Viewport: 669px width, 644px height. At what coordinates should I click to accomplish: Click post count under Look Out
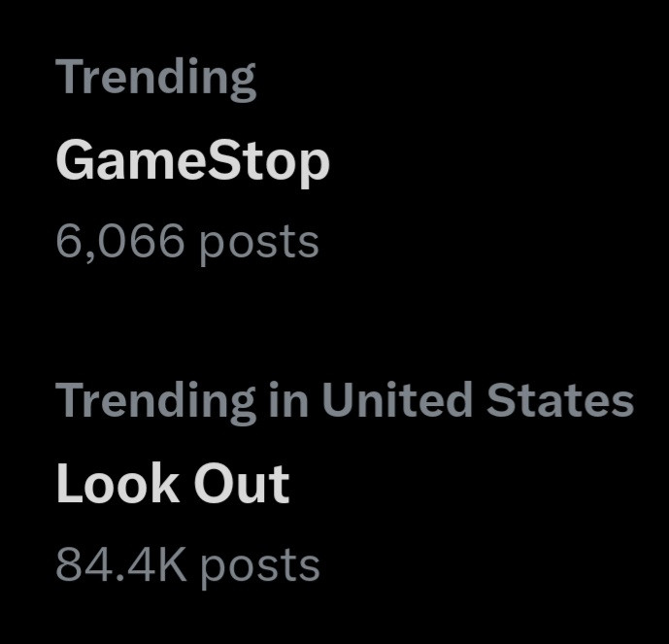pyautogui.click(x=186, y=564)
